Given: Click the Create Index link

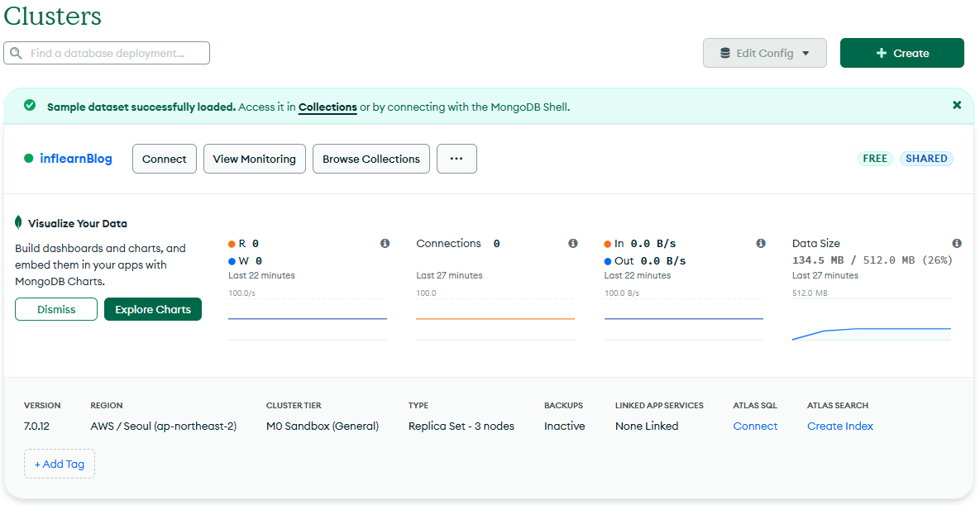Looking at the screenshot, I should tap(840, 426).
